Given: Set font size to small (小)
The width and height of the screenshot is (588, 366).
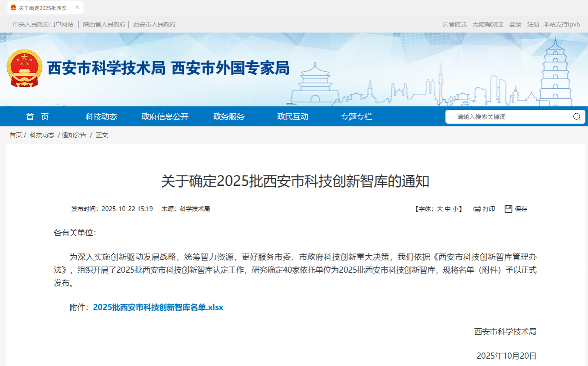Looking at the screenshot, I should (455, 209).
